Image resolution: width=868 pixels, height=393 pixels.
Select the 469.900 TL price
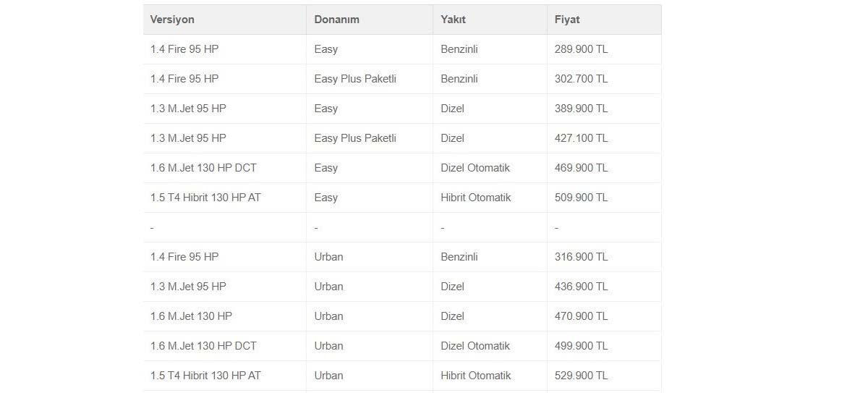pos(581,168)
